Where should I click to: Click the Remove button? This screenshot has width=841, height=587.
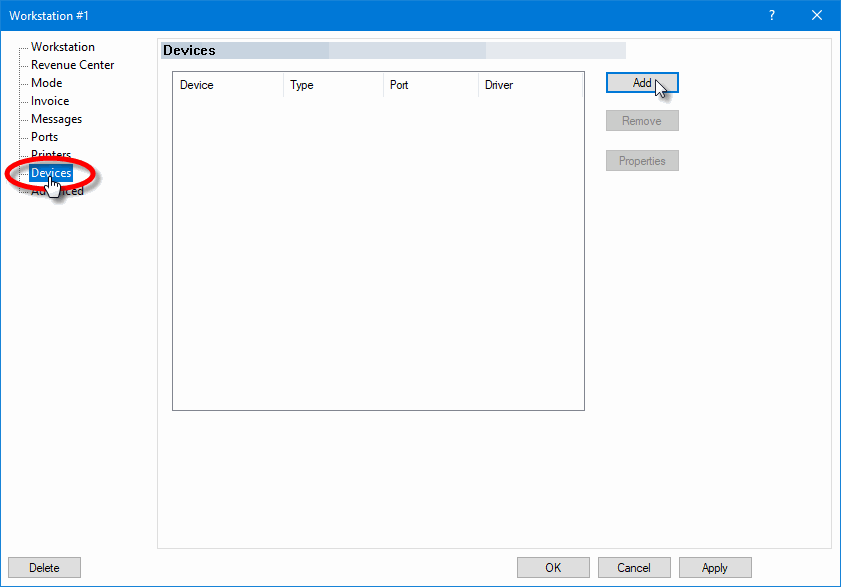pos(642,121)
